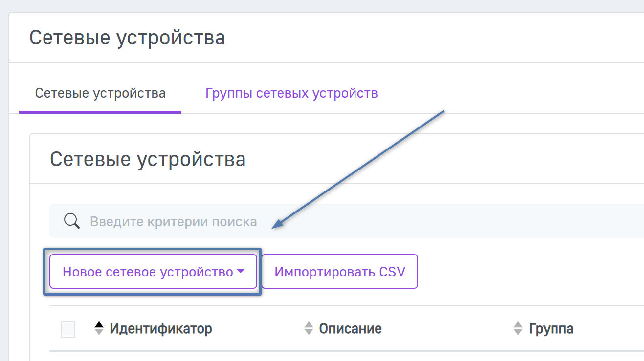The width and height of the screenshot is (644, 361).
Task: Click the Описание column header label
Action: [350, 329]
